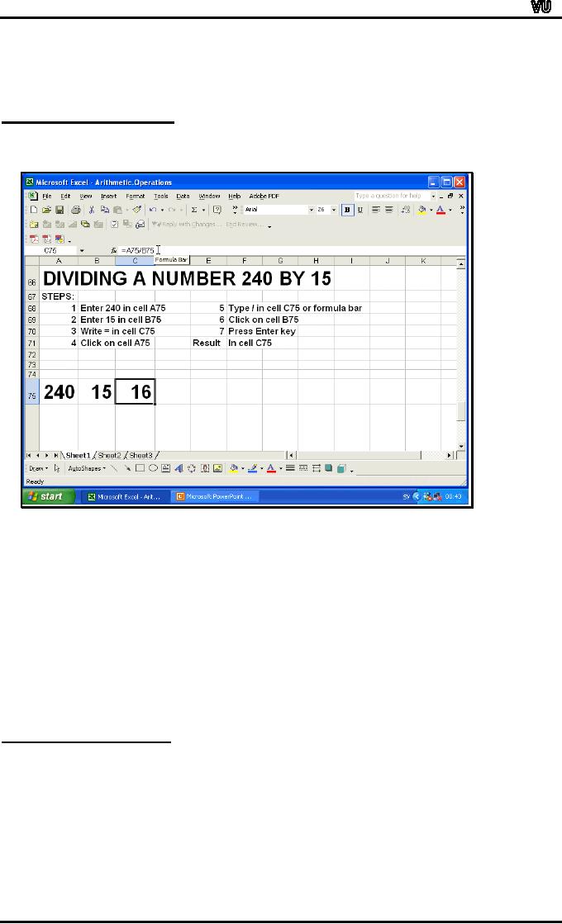Click the Select Objects pointer icon
This screenshot has width=562, height=924.
tap(57, 468)
